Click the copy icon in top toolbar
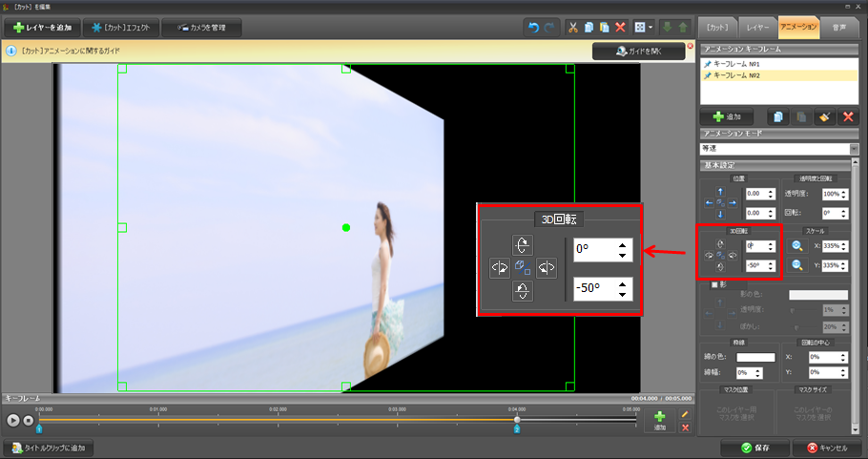Viewport: 868px width, 459px height. [x=589, y=28]
